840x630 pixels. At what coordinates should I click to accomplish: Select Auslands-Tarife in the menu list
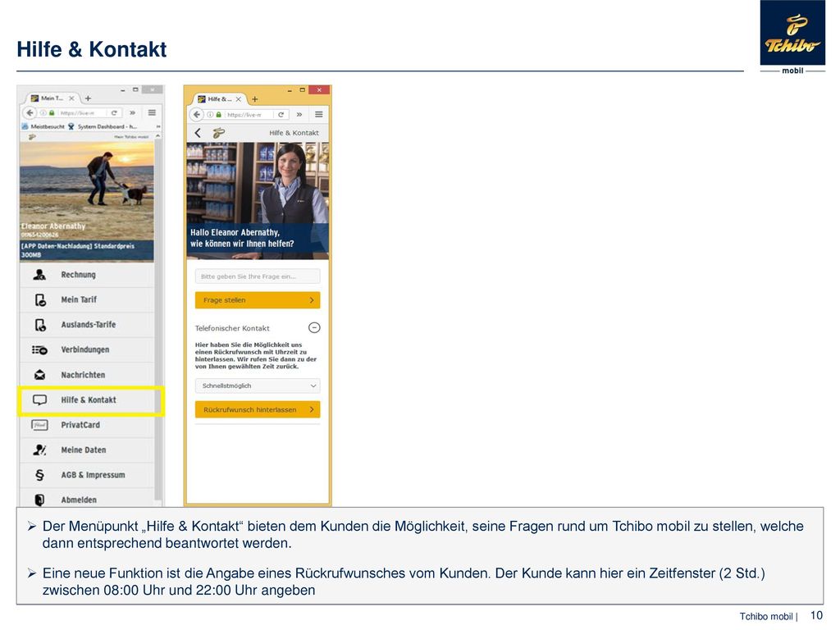[87, 325]
